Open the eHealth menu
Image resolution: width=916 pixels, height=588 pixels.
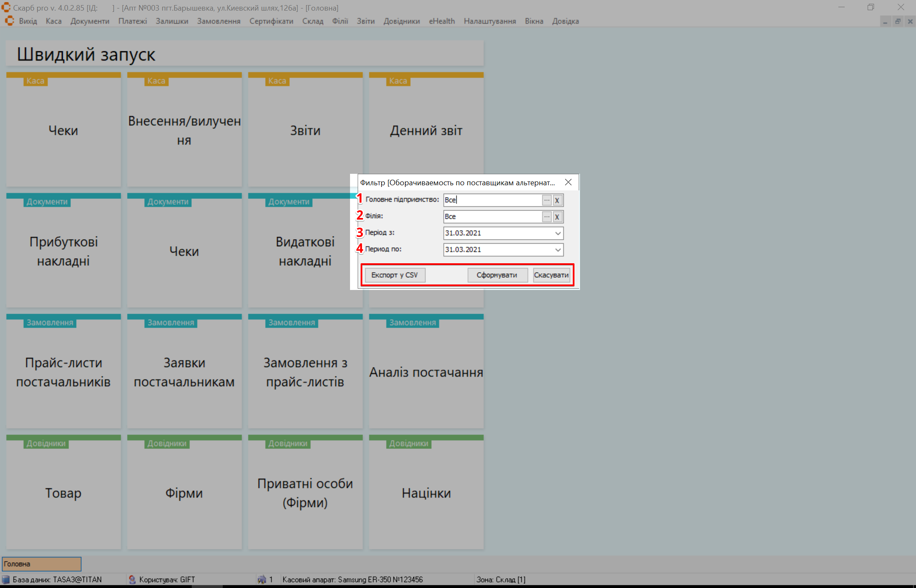click(442, 21)
